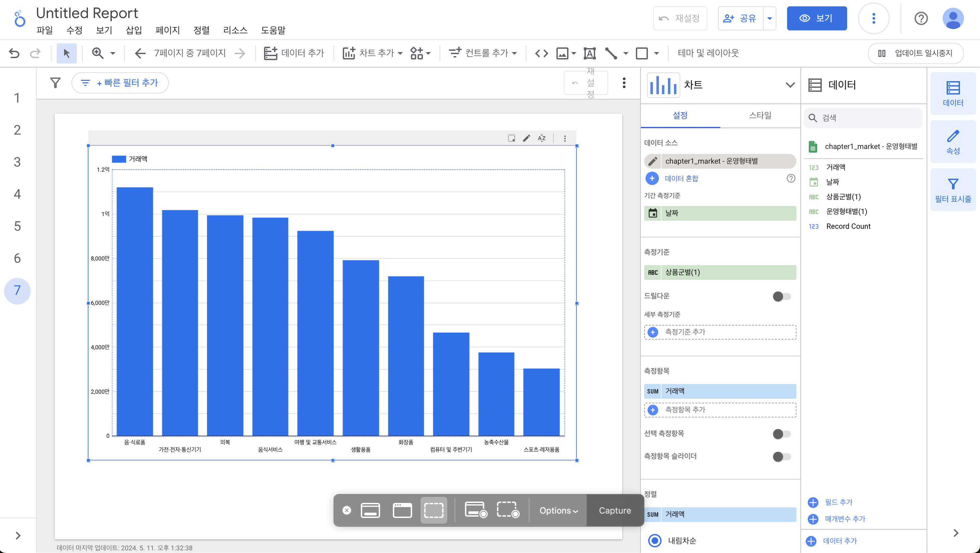
Task: Click pencil edit icon above chart
Action: pyautogui.click(x=526, y=138)
